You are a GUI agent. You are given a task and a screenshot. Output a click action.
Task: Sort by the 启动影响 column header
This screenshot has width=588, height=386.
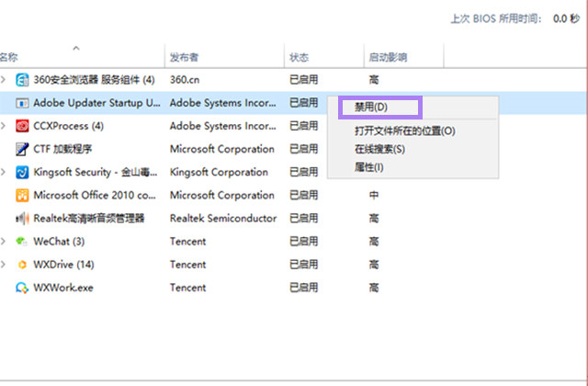coord(387,57)
